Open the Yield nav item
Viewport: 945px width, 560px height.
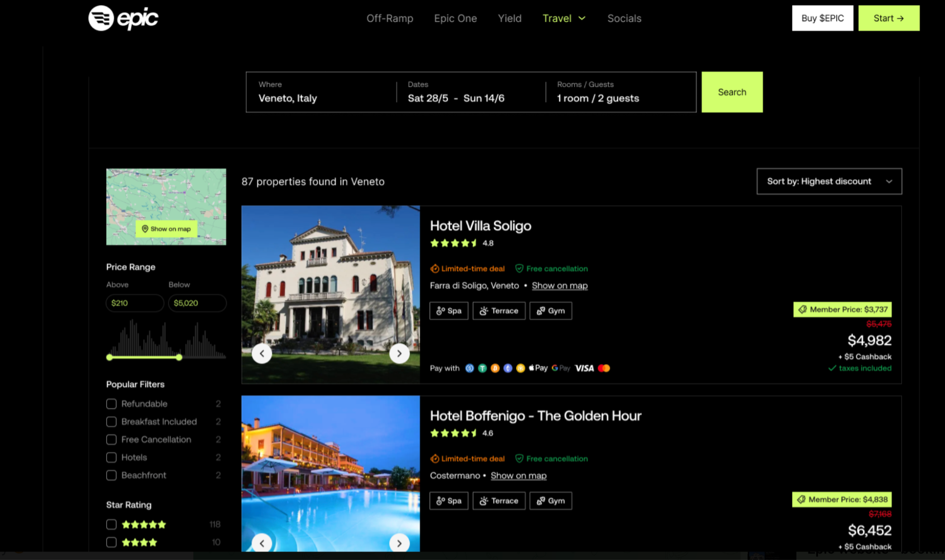(509, 18)
